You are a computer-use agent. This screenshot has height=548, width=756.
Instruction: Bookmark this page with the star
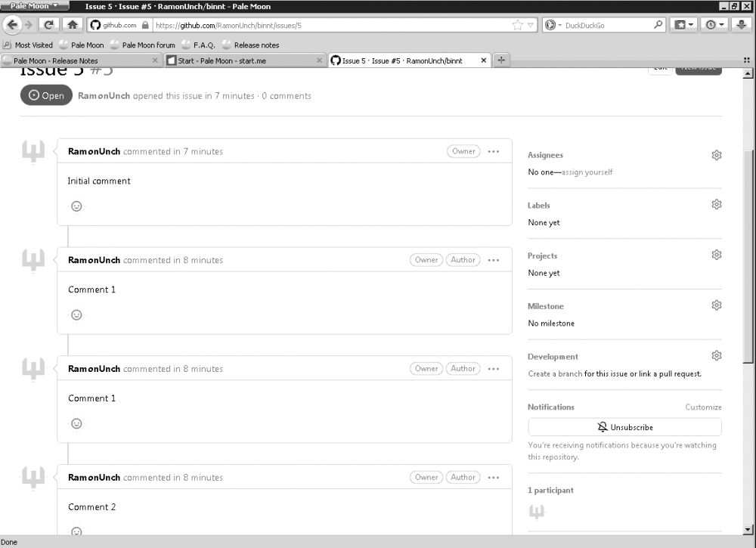click(517, 25)
